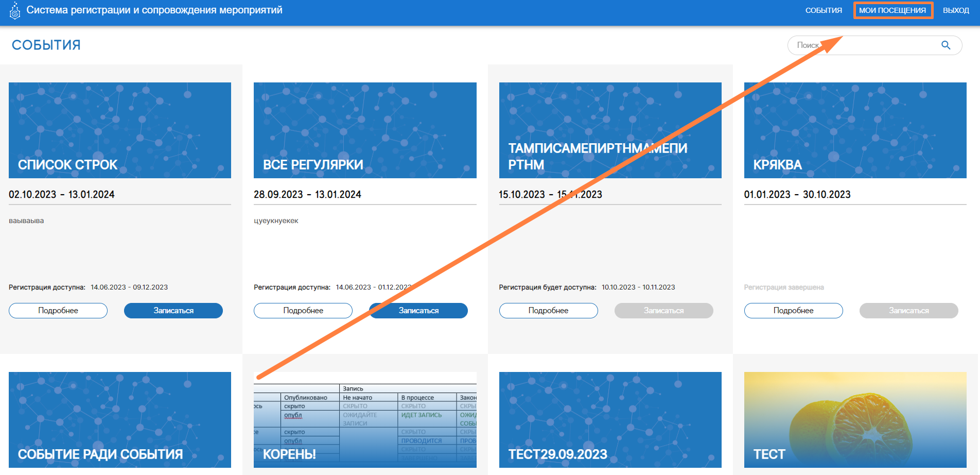Click Подробнее for КРЯКВА event
The height and width of the screenshot is (475, 980).
793,311
